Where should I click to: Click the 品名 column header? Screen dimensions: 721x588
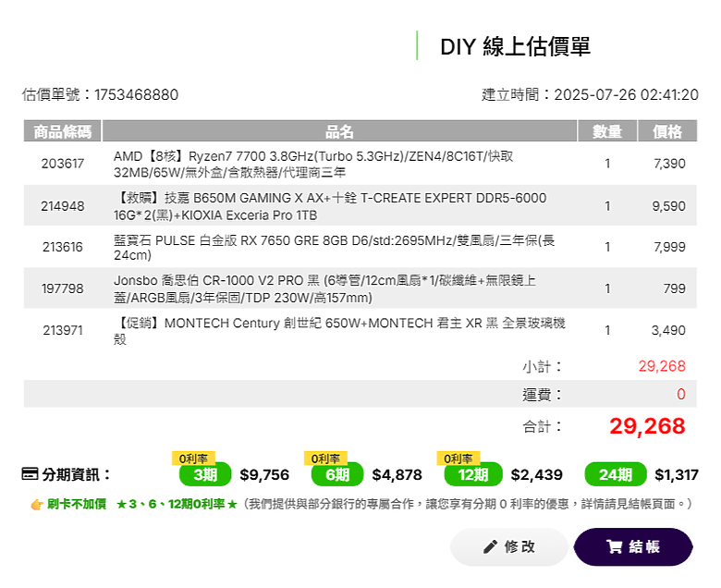coord(339,131)
